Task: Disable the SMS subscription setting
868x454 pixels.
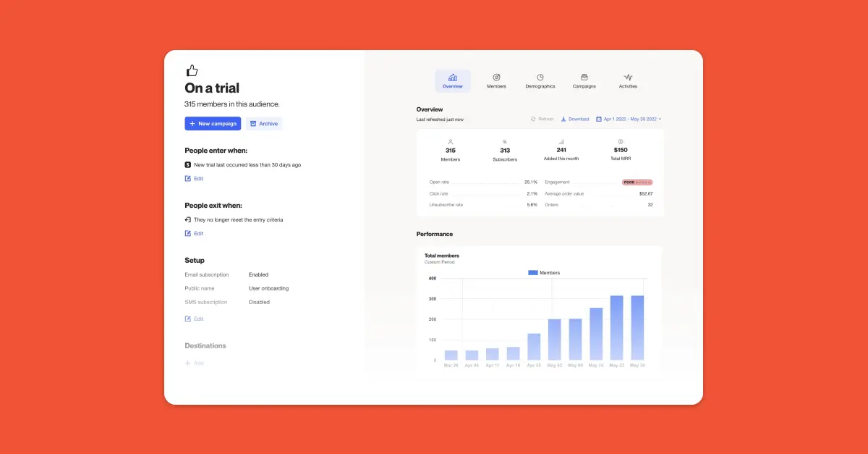Action: pos(259,302)
